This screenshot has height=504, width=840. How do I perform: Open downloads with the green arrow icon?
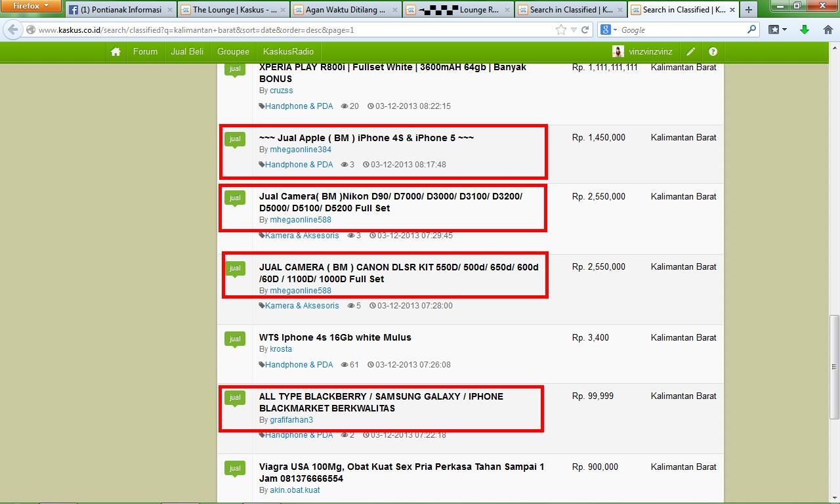coord(805,30)
